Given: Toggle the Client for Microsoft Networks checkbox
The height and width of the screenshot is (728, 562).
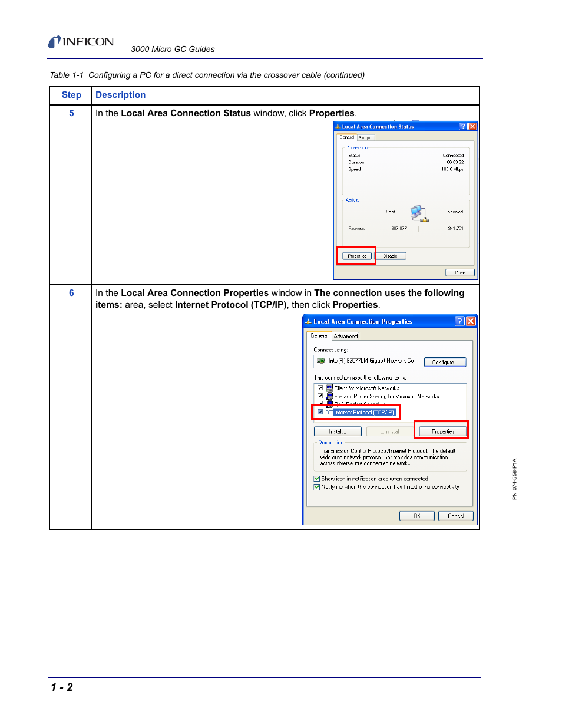Looking at the screenshot, I should pos(320,388).
